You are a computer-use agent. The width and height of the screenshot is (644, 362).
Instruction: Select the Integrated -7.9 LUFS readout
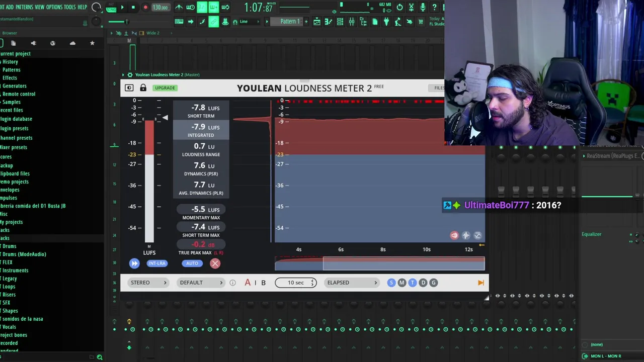[x=201, y=130]
